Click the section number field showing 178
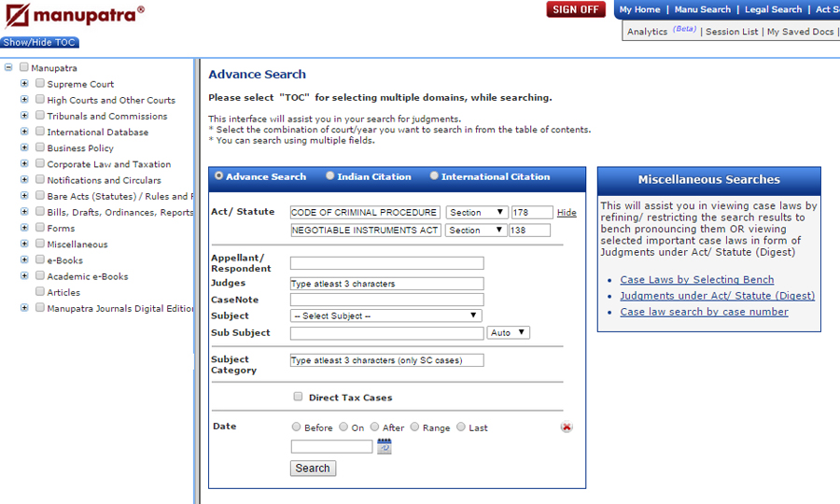Viewport: 840px width, 504px height. point(532,212)
